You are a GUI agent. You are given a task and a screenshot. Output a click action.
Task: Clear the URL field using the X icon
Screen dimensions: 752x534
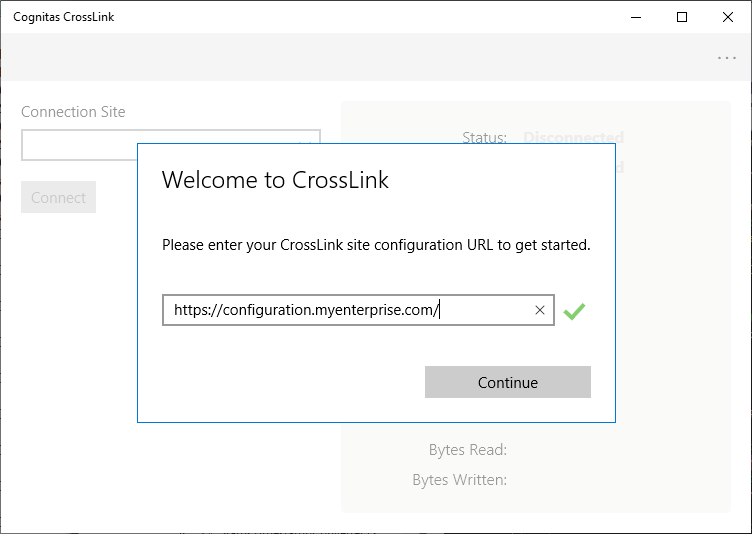point(540,310)
